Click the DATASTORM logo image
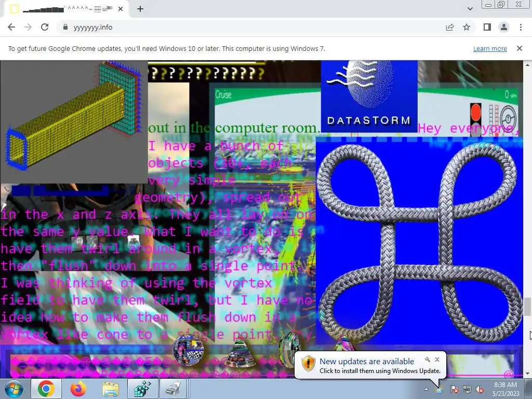This screenshot has height=399, width=532. coord(369,96)
